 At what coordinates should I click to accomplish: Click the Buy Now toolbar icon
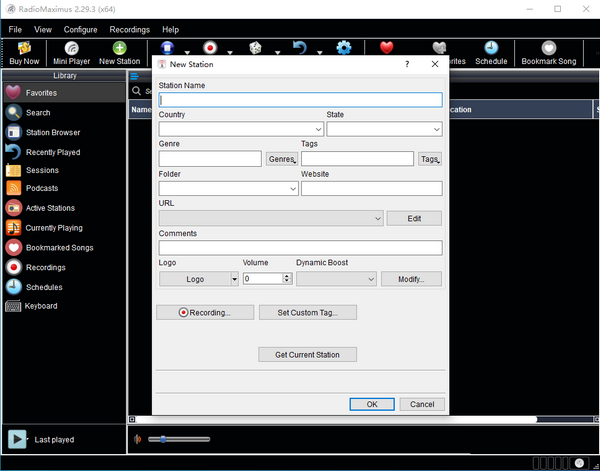pyautogui.click(x=24, y=52)
